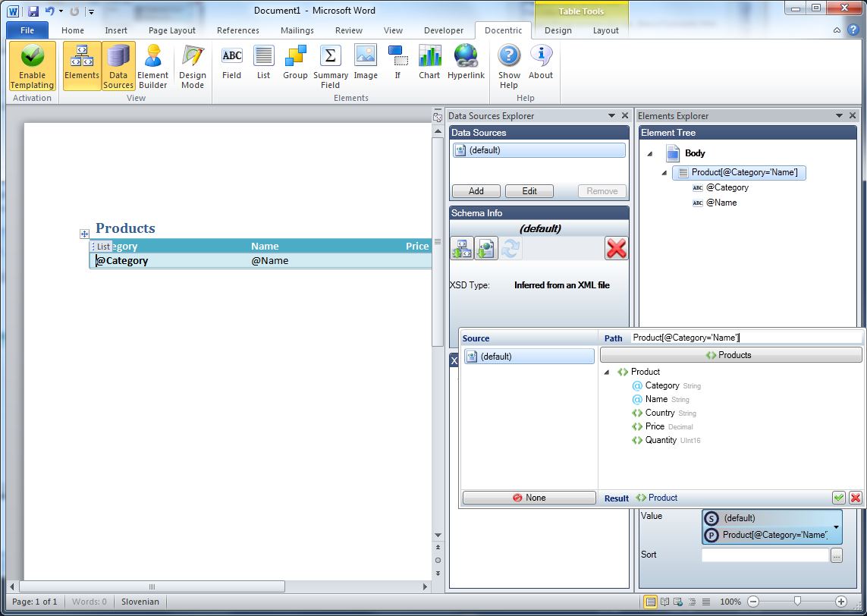Click the Edit data source button
Image resolution: width=867 pixels, height=616 pixels.
(x=529, y=190)
